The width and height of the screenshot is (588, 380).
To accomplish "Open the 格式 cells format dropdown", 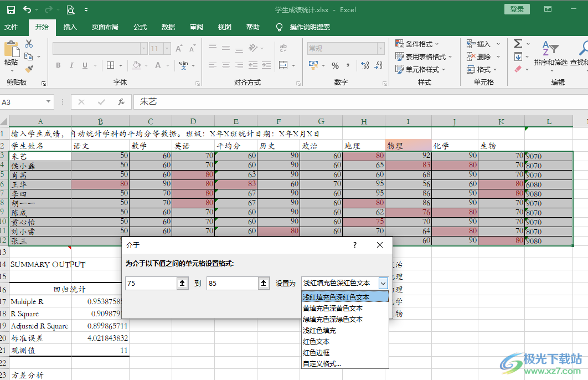I will click(482, 69).
